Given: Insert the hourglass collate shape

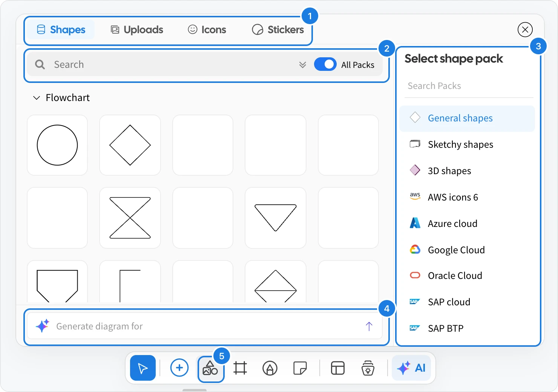Looking at the screenshot, I should click(x=130, y=218).
